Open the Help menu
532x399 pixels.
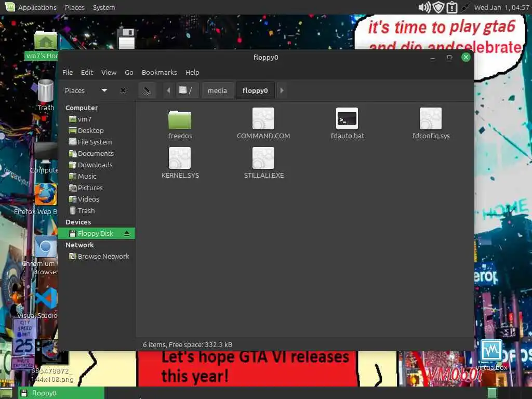coord(192,72)
